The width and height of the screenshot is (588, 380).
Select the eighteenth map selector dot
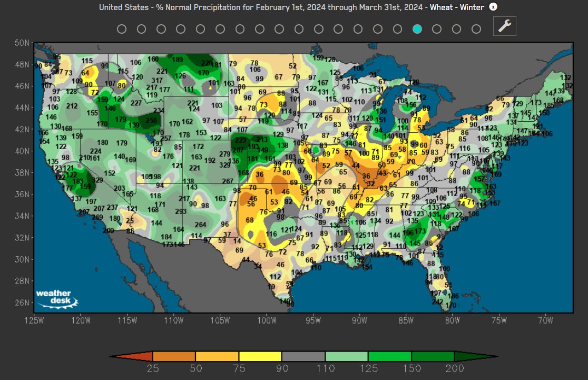pyautogui.click(x=456, y=29)
